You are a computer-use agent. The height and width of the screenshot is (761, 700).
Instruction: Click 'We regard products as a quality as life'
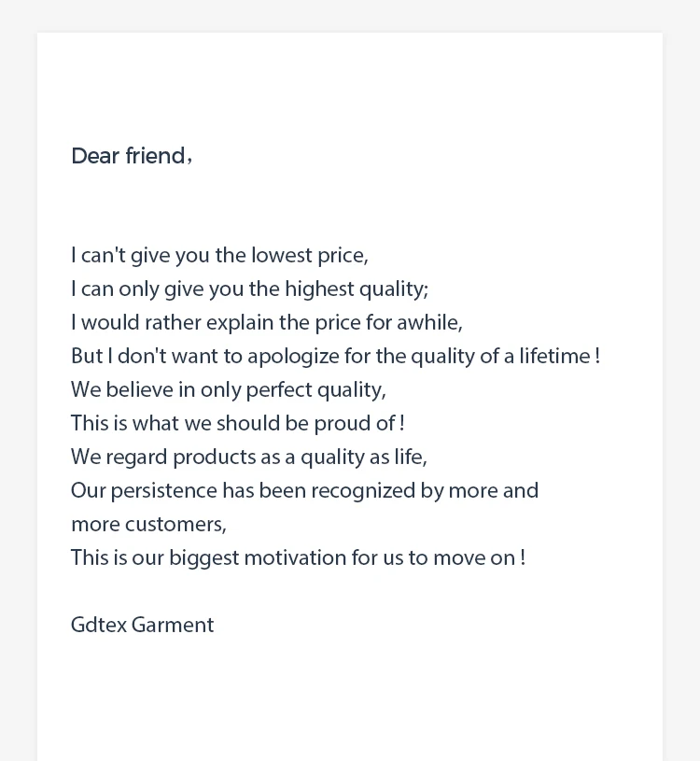pyautogui.click(x=248, y=458)
